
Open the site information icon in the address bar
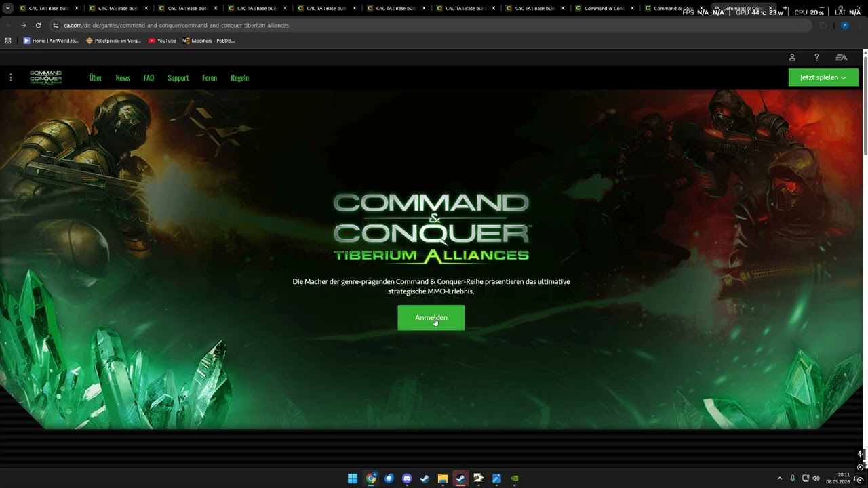coord(56,25)
